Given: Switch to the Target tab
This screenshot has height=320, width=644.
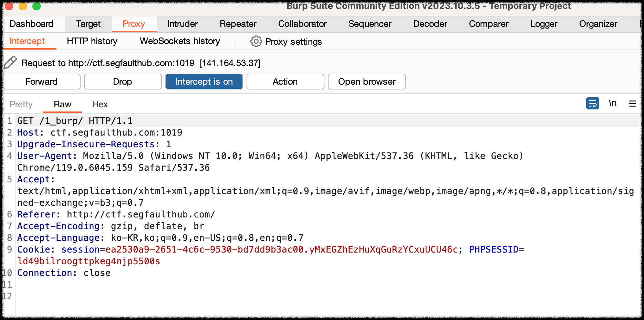Looking at the screenshot, I should point(88,24).
